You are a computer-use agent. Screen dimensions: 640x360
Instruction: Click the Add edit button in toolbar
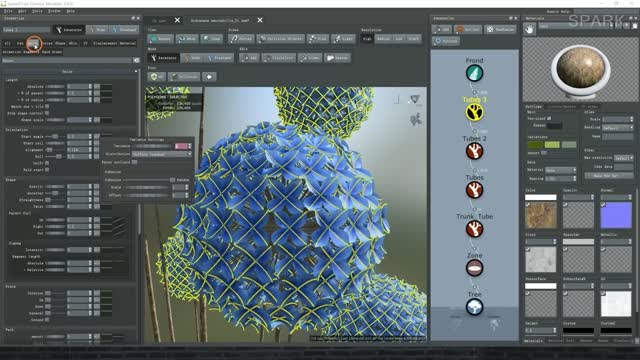pyautogui.click(x=249, y=58)
